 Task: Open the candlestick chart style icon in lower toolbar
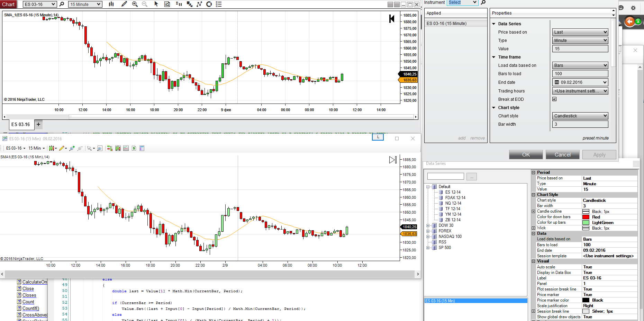click(x=52, y=148)
